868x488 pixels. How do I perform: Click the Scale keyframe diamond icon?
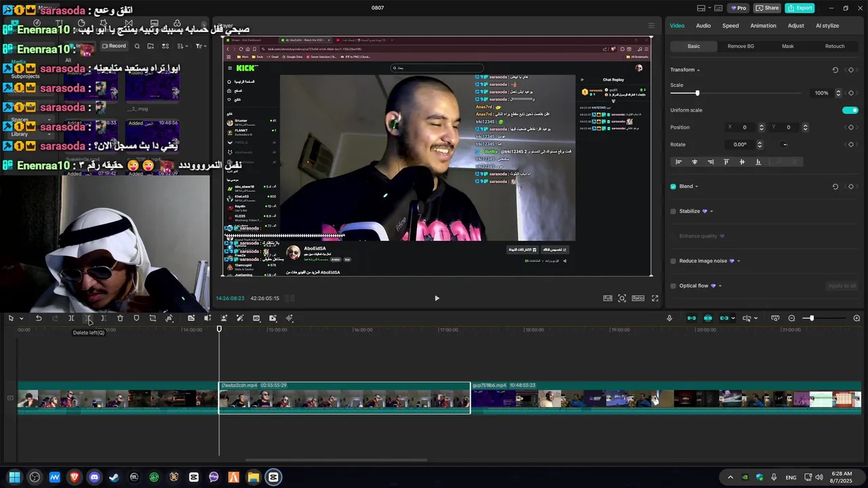point(851,93)
